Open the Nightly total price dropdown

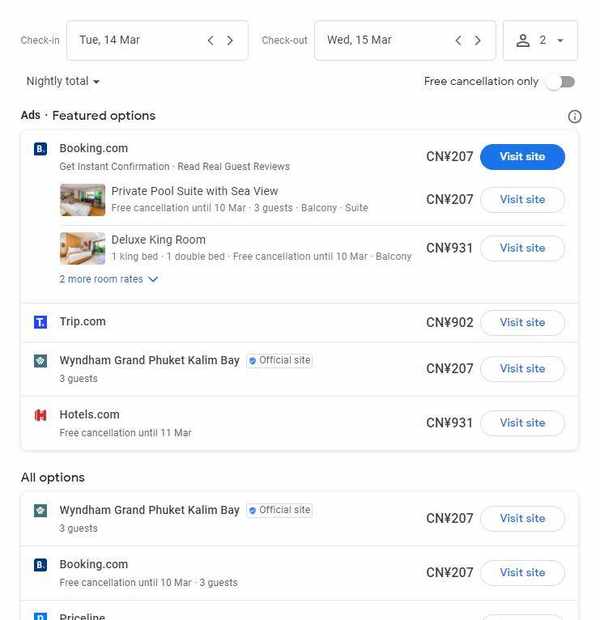tap(63, 82)
